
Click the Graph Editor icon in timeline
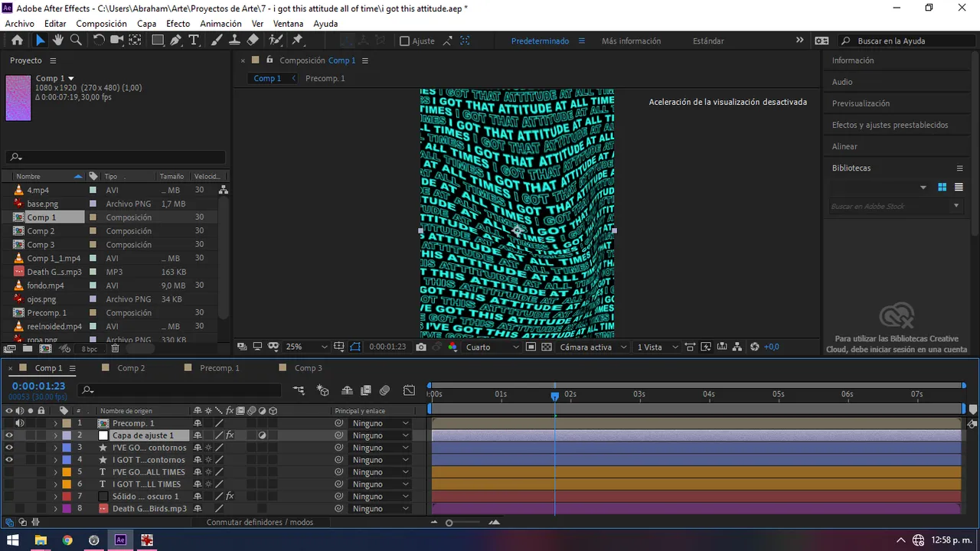pyautogui.click(x=410, y=390)
